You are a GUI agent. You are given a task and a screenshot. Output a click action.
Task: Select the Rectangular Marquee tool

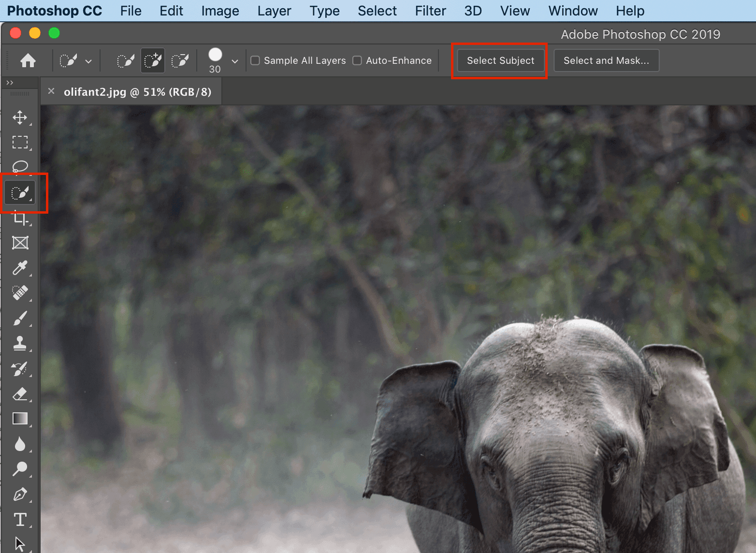tap(20, 142)
